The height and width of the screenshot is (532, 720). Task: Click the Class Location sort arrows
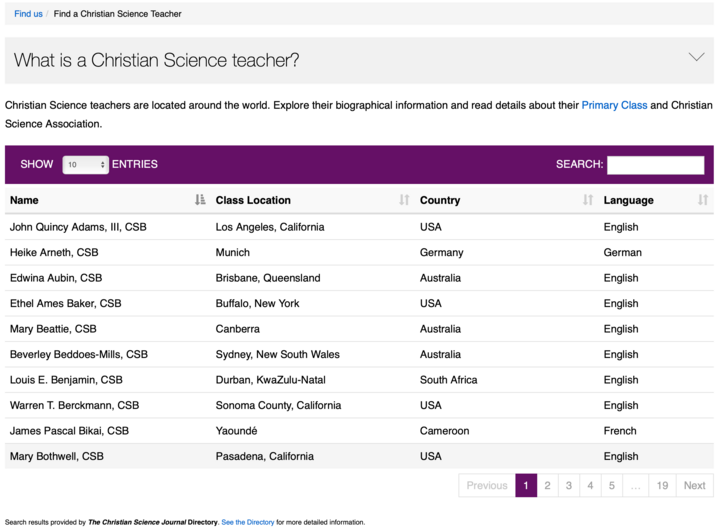point(404,200)
